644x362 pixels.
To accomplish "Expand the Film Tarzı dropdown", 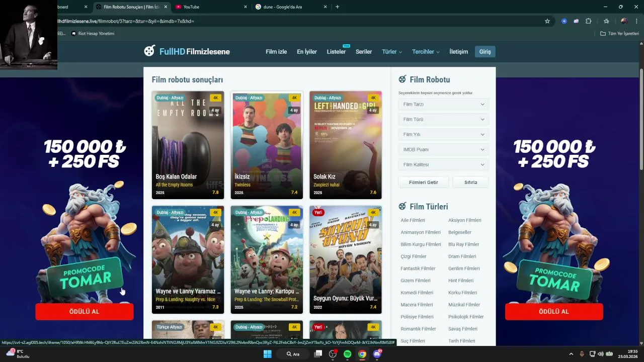I will click(x=443, y=105).
